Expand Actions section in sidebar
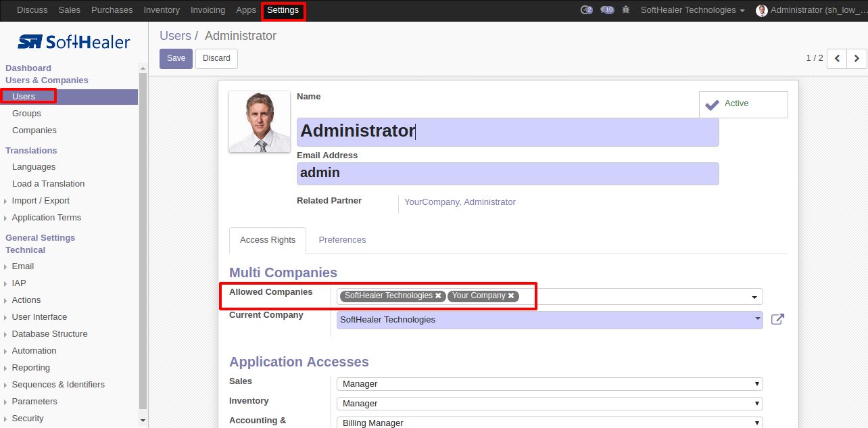This screenshot has width=868, height=428. coord(26,300)
